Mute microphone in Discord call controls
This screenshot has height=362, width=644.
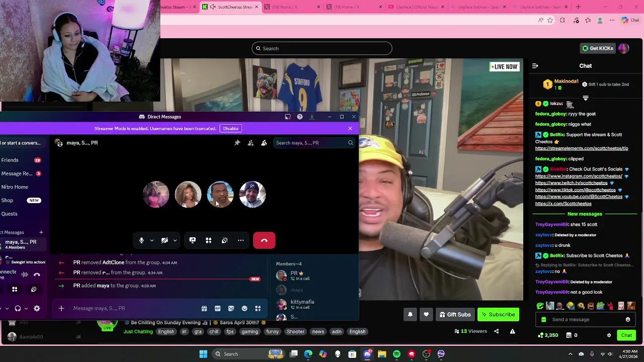(141, 240)
